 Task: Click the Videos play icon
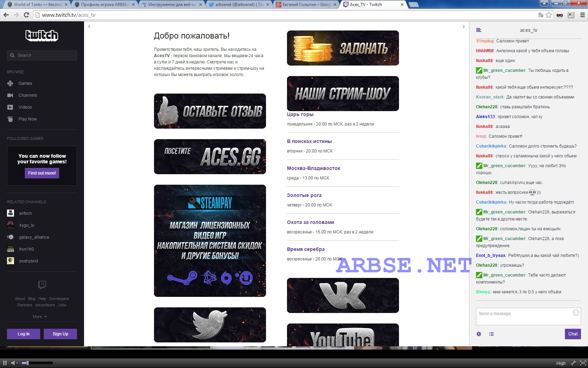(x=10, y=107)
